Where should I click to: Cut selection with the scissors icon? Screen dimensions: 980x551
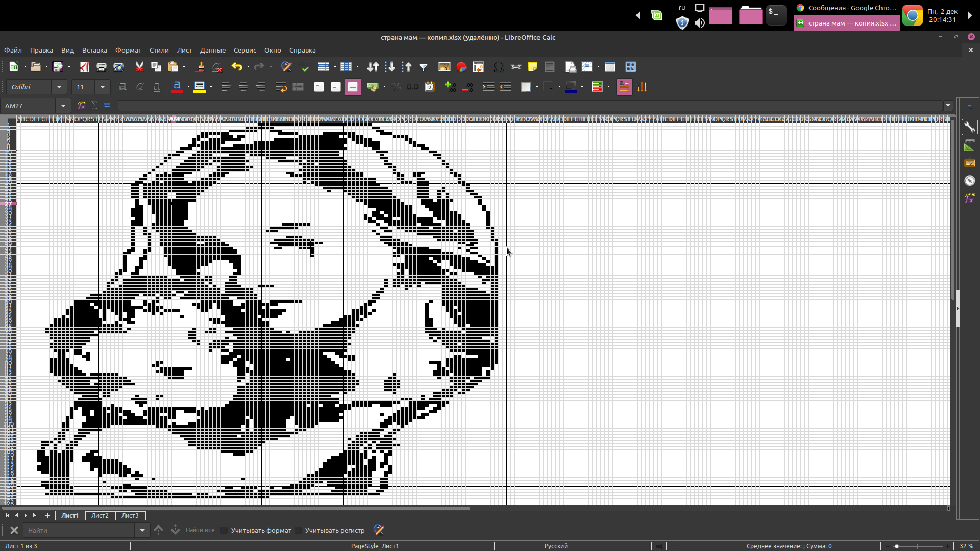pos(139,67)
